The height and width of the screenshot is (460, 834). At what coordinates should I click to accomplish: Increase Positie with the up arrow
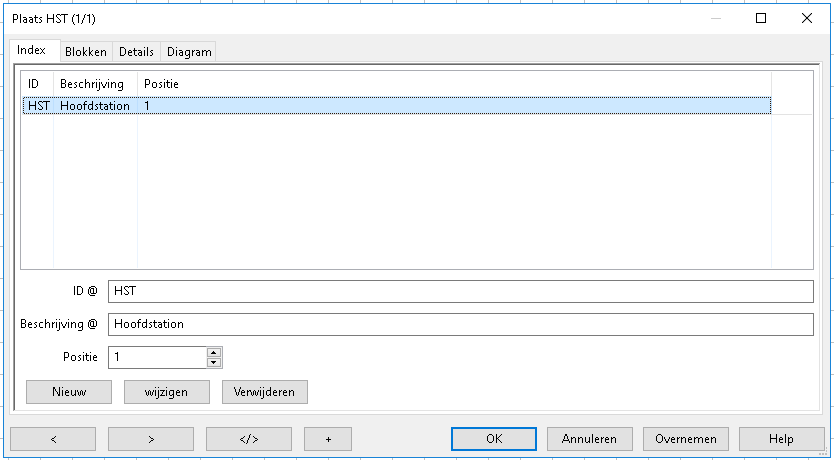214,352
